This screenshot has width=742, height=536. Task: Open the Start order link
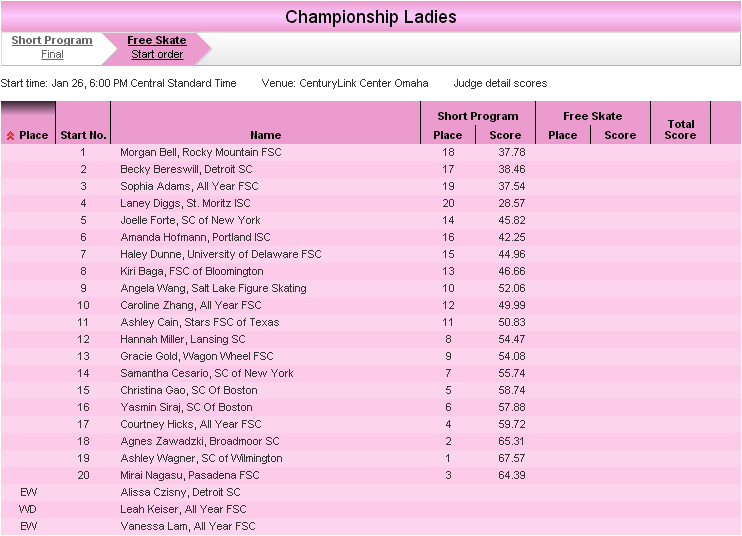(157, 54)
